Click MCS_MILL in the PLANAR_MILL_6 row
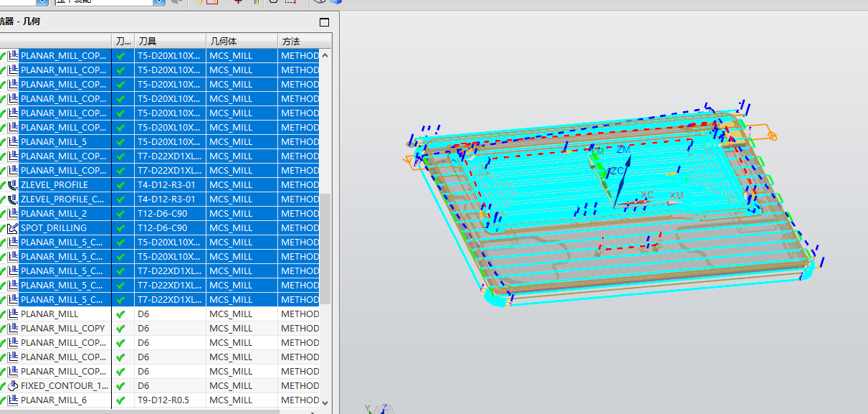The image size is (868, 414). click(231, 400)
